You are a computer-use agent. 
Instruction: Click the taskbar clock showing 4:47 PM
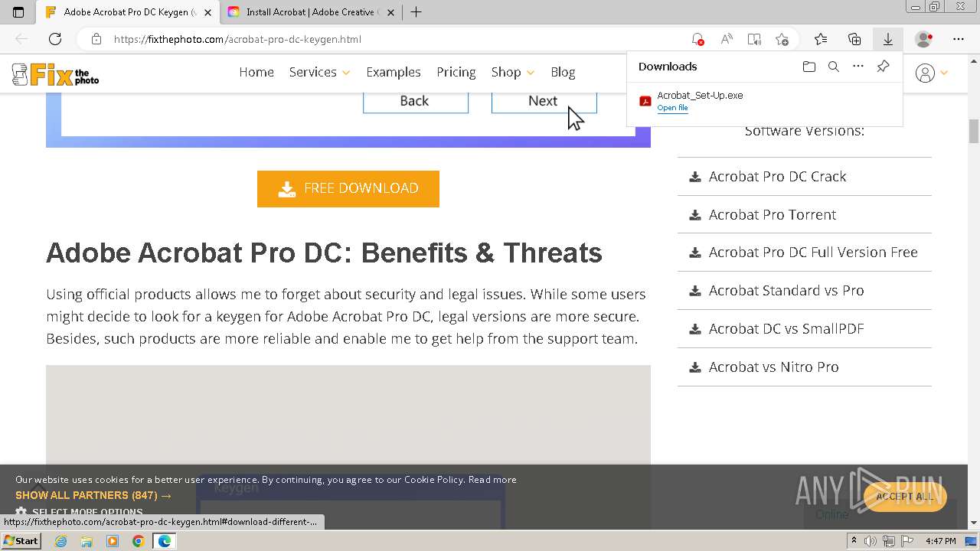(940, 541)
